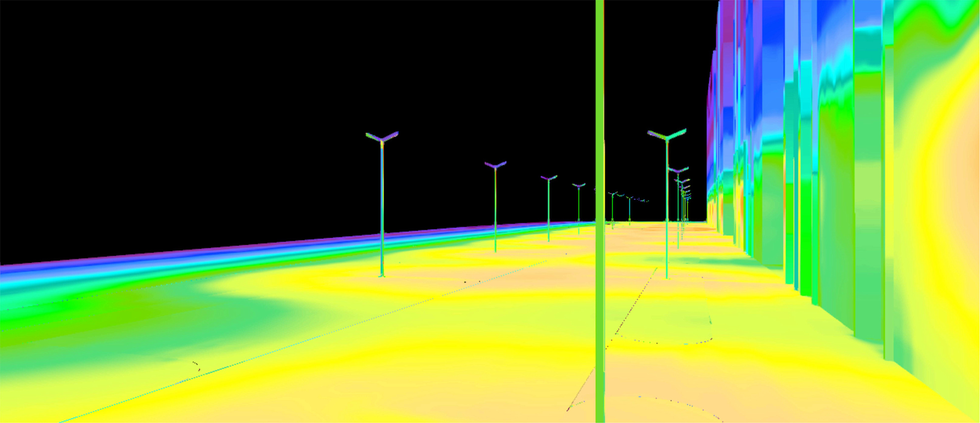
Task: Select the second right-side lamp head
Action: pyautogui.click(x=678, y=170)
